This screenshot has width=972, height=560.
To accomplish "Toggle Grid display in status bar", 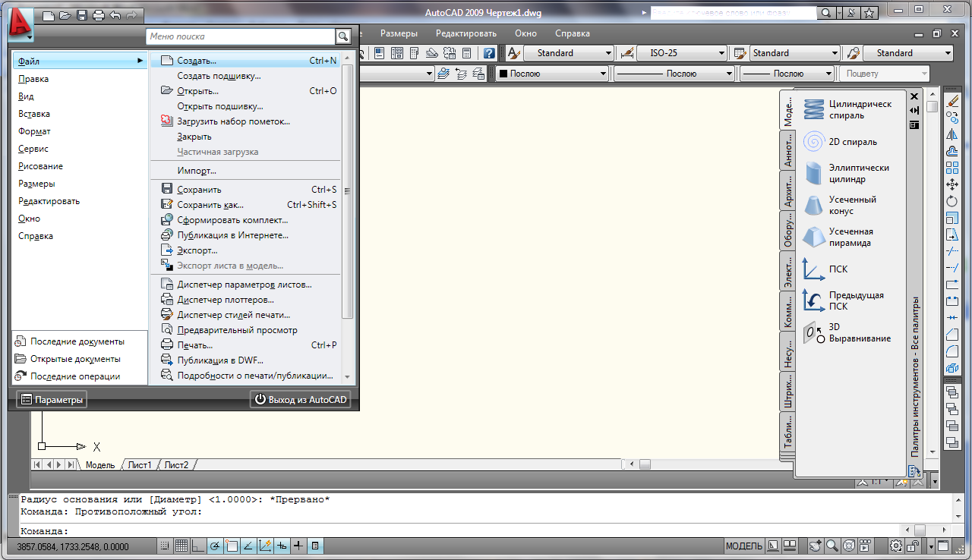I will [x=181, y=546].
